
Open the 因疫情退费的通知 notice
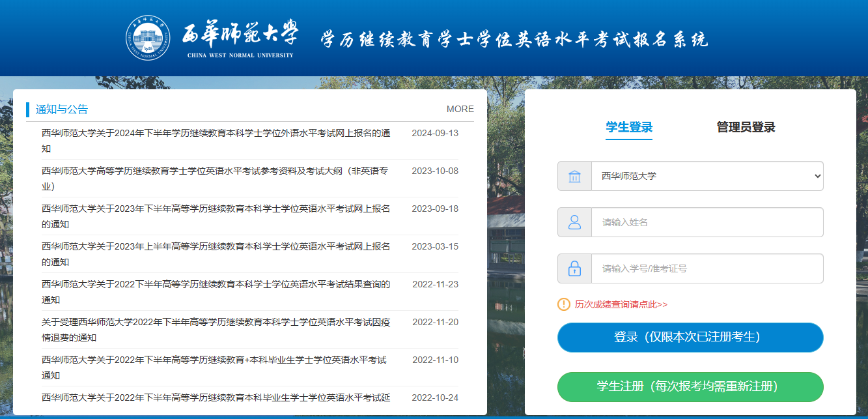pyautogui.click(x=216, y=330)
